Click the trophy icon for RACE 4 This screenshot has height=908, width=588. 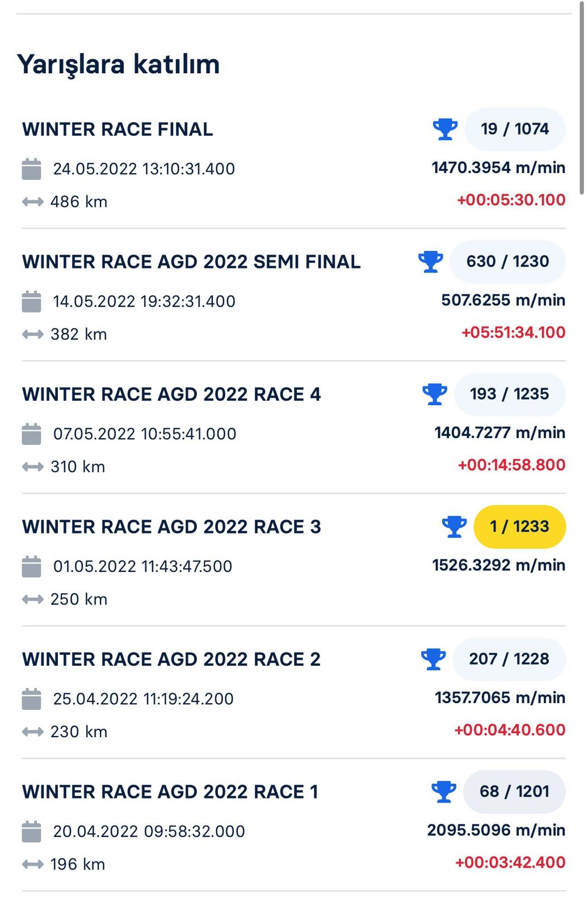tap(435, 394)
